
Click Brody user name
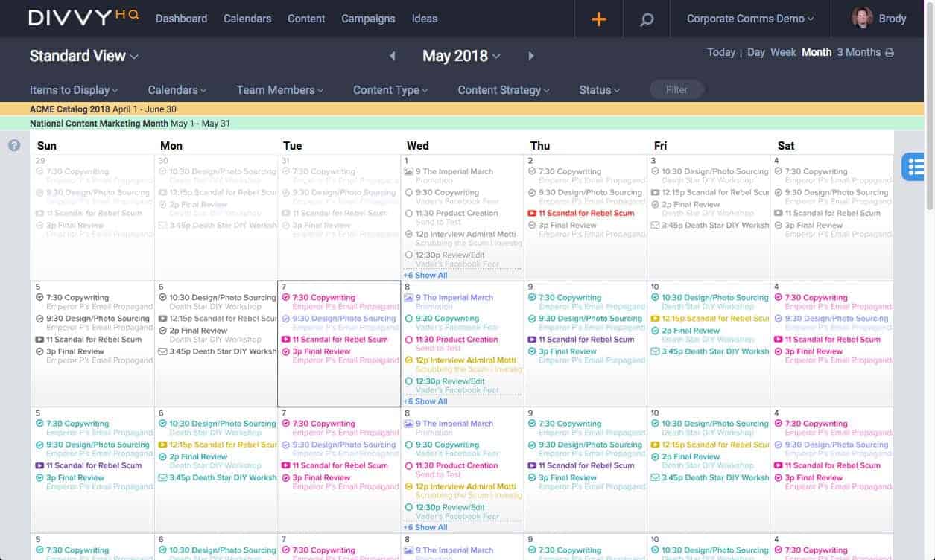[x=893, y=19]
